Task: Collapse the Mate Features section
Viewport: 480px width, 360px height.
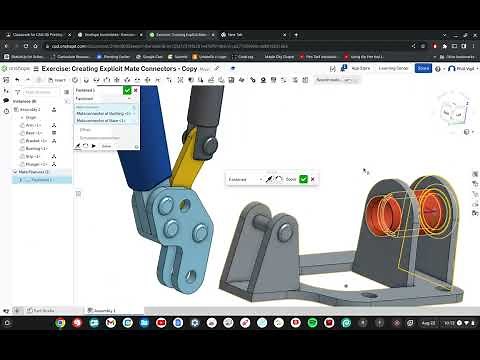Action: pos(15,172)
